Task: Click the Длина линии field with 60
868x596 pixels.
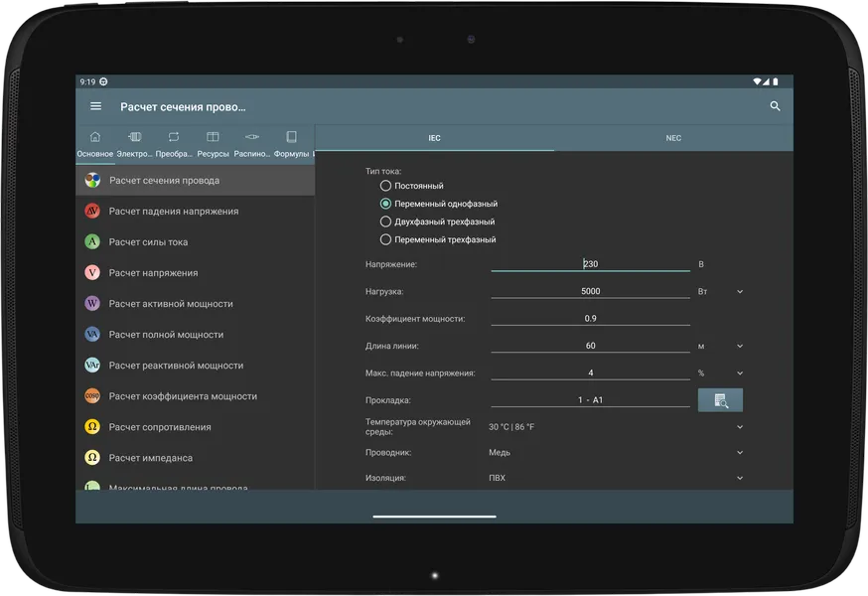Action: (x=590, y=345)
